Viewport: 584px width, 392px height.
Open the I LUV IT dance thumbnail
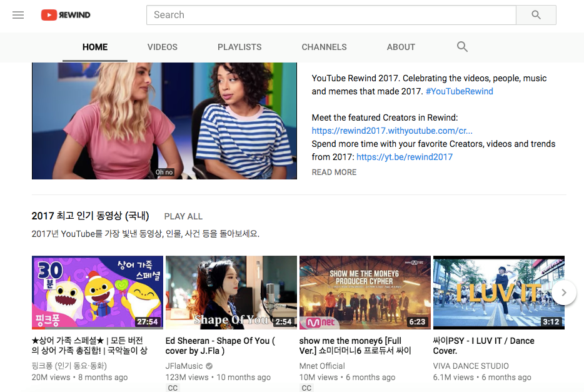click(499, 293)
